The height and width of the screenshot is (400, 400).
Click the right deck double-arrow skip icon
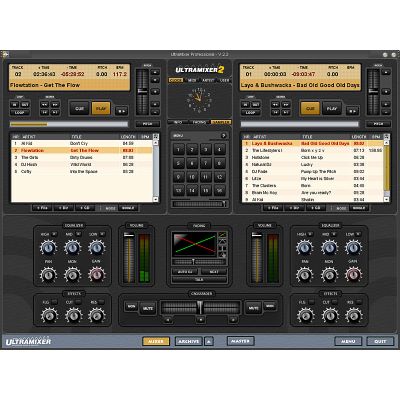pyautogui.click(x=352, y=110)
